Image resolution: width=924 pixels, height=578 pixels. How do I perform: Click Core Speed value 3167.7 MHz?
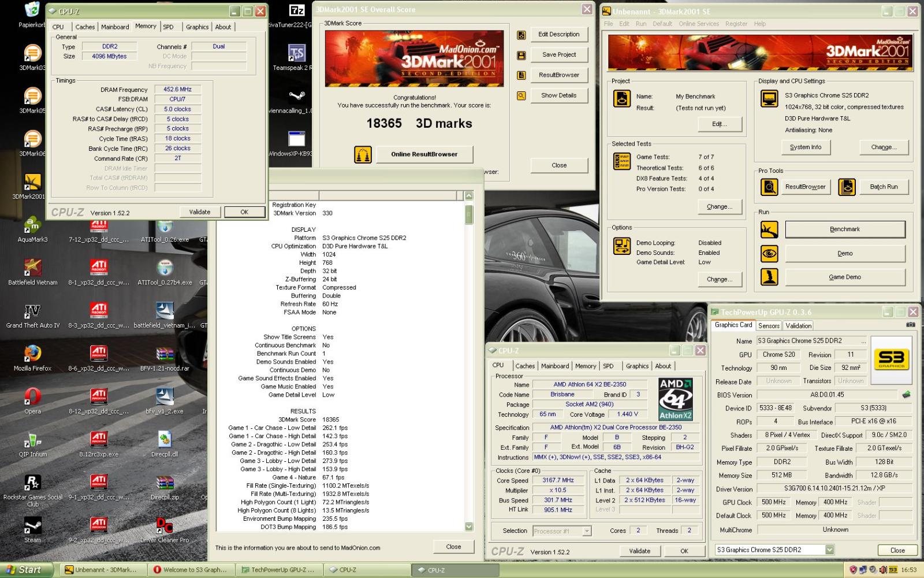558,480
